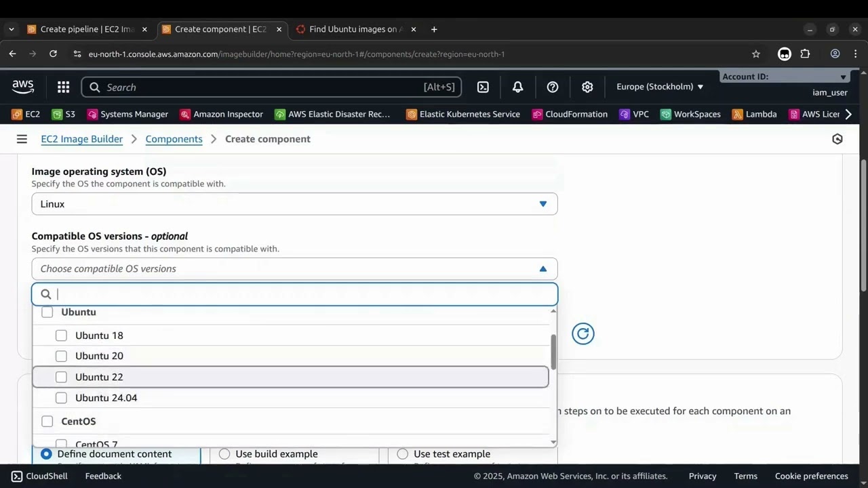
Task: Open AWS License Manager shortcut
Action: 814,114
